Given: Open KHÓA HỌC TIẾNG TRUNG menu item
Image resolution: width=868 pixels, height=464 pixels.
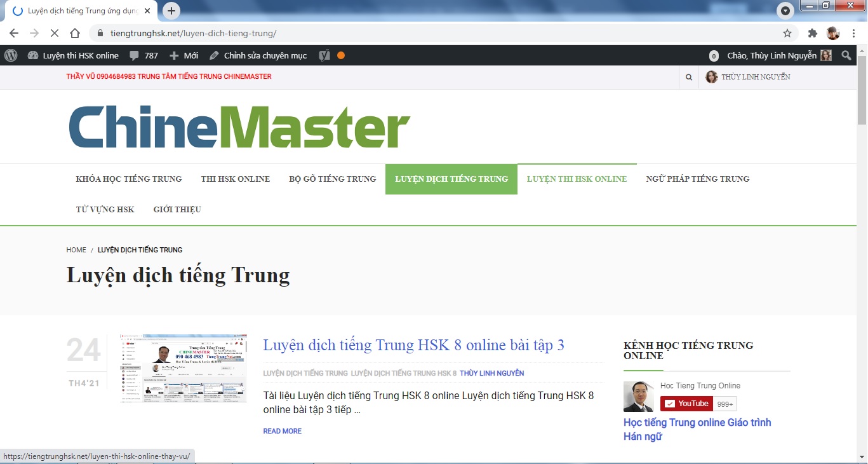Looking at the screenshot, I should (129, 179).
